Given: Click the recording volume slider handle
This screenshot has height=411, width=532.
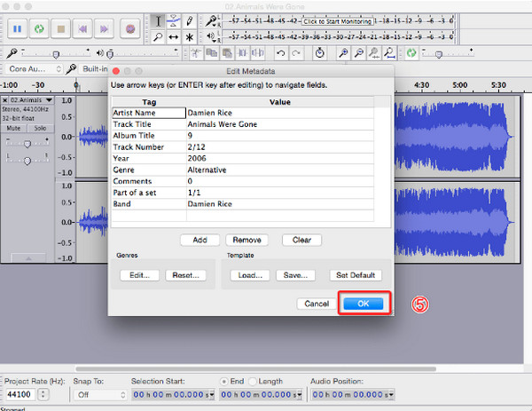Looking at the screenshot, I should coord(56,54).
